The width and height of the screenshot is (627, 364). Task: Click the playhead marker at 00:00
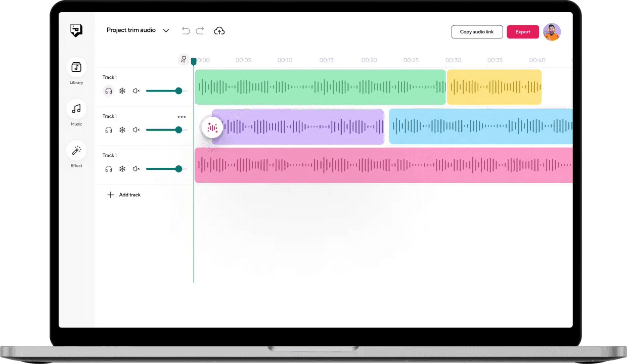(x=194, y=61)
